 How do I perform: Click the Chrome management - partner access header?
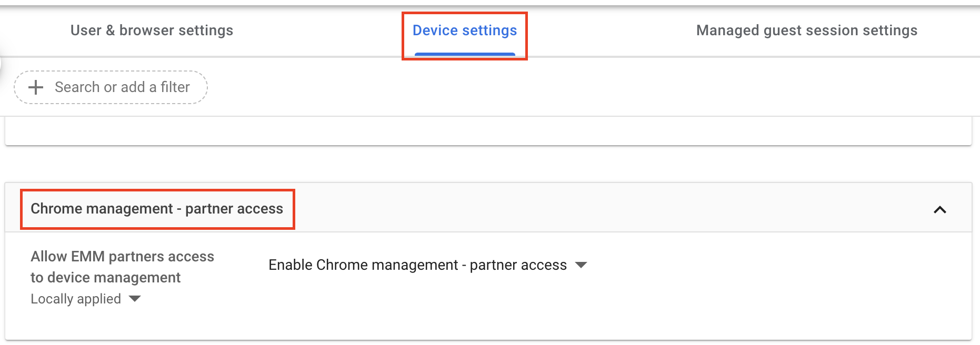coord(156,208)
